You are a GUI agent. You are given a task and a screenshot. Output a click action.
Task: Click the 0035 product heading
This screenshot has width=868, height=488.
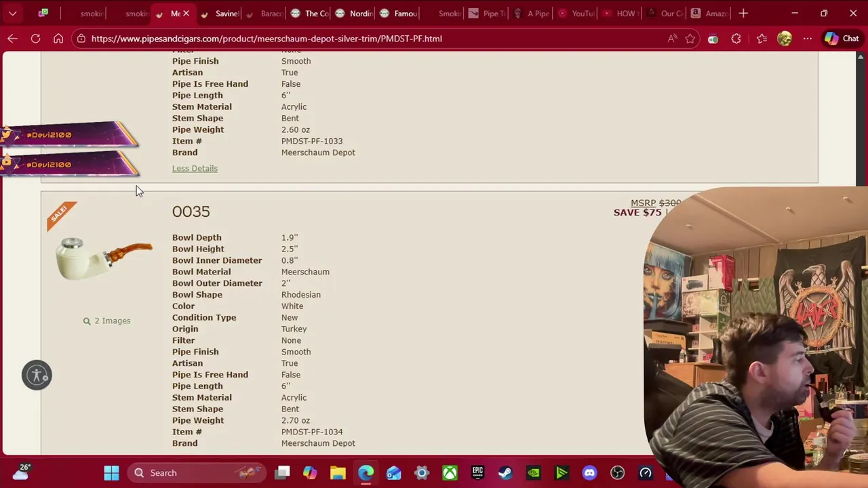tap(191, 211)
